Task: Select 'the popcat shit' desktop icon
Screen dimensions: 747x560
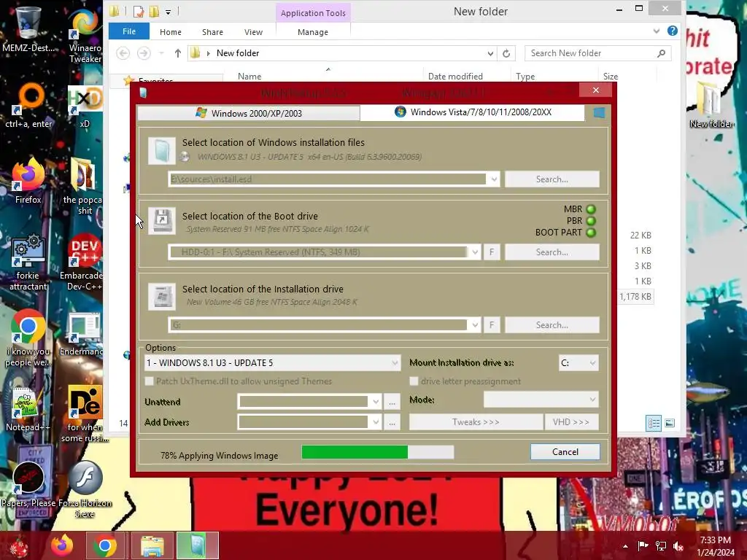Action: [84, 186]
